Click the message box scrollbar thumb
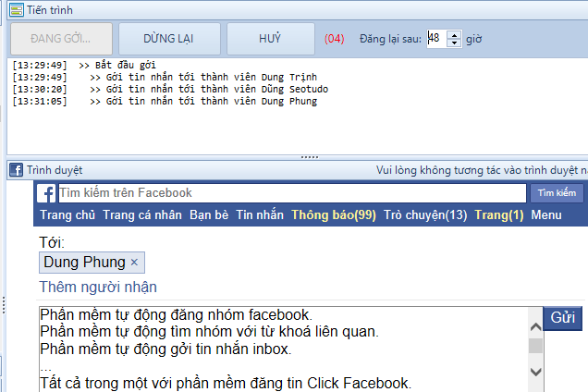Image resolution: width=588 pixels, height=392 pixels. click(536, 346)
